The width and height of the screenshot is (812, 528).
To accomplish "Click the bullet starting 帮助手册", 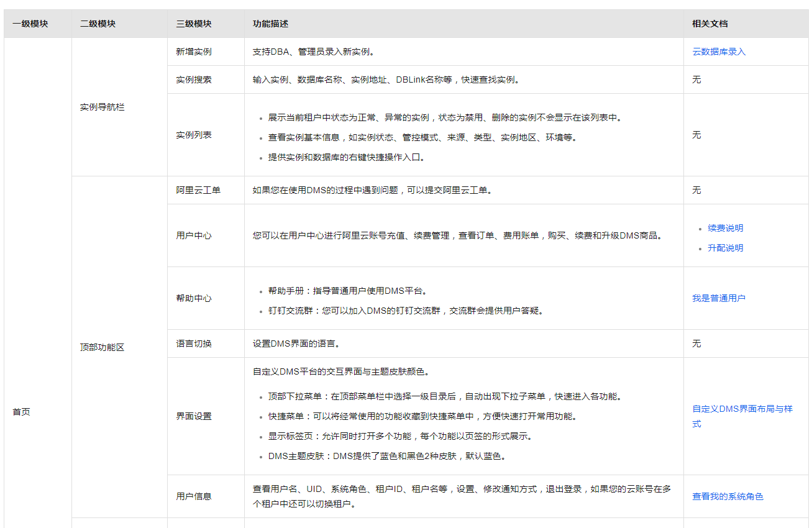I will point(348,290).
